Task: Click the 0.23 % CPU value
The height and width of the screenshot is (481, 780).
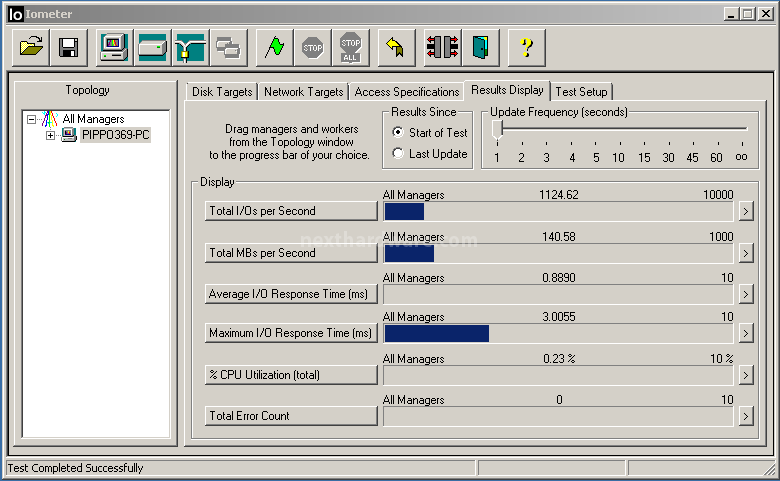Action: (x=559, y=359)
